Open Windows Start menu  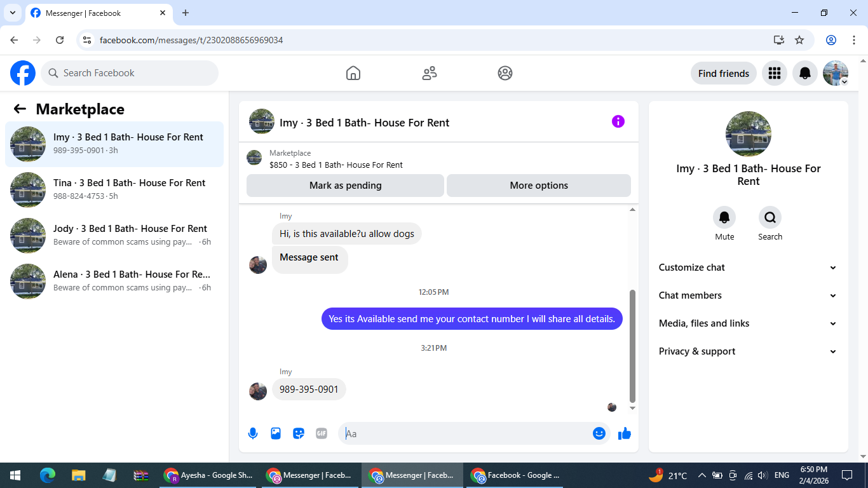tap(15, 475)
